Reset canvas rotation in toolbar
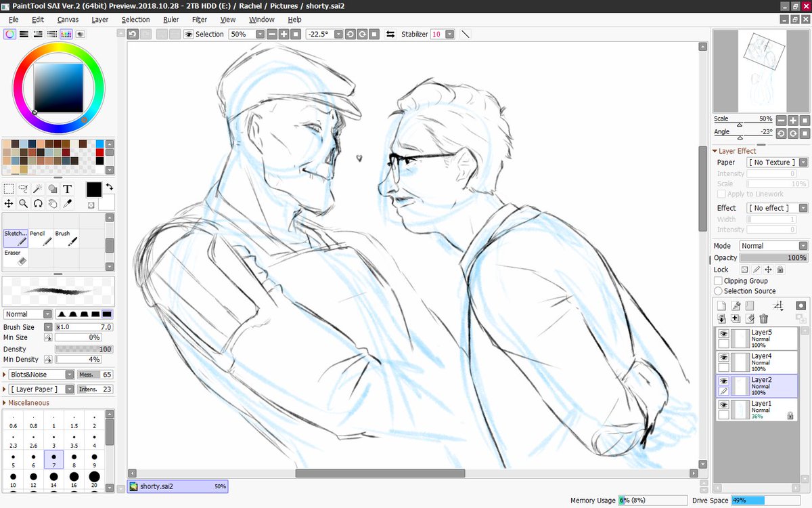 (374, 34)
